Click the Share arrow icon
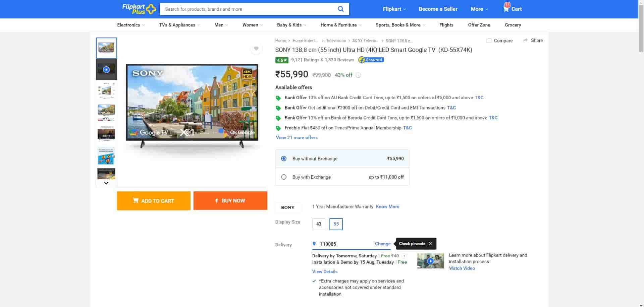The image size is (644, 307). point(525,40)
